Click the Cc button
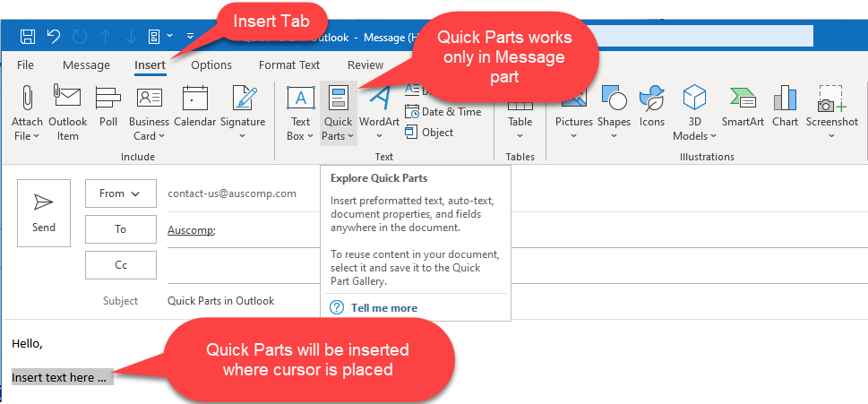Viewport: 868px width, 404px height. [121, 265]
